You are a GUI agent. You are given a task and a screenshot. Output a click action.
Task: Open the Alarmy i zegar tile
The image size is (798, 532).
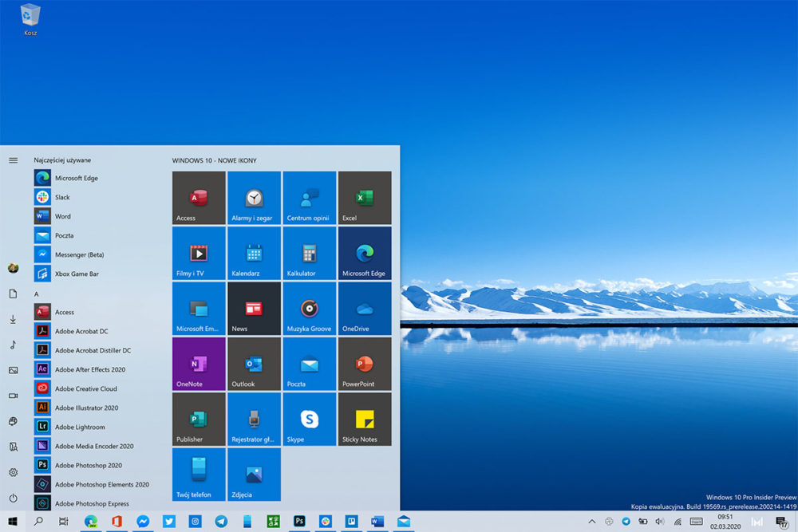(x=254, y=198)
